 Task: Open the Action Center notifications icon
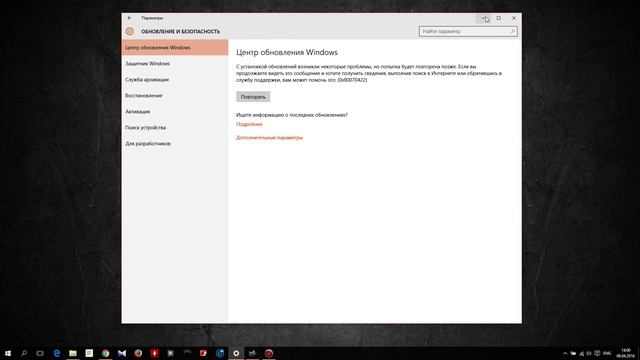(598, 353)
